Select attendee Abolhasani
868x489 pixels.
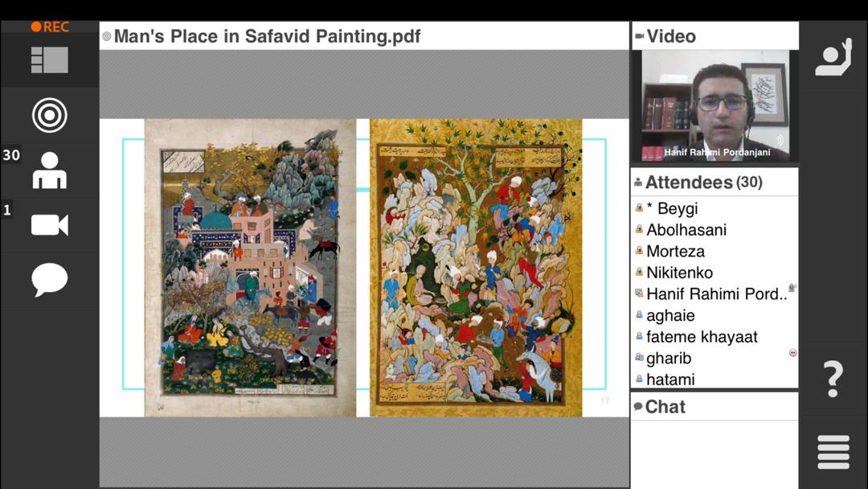point(714,230)
